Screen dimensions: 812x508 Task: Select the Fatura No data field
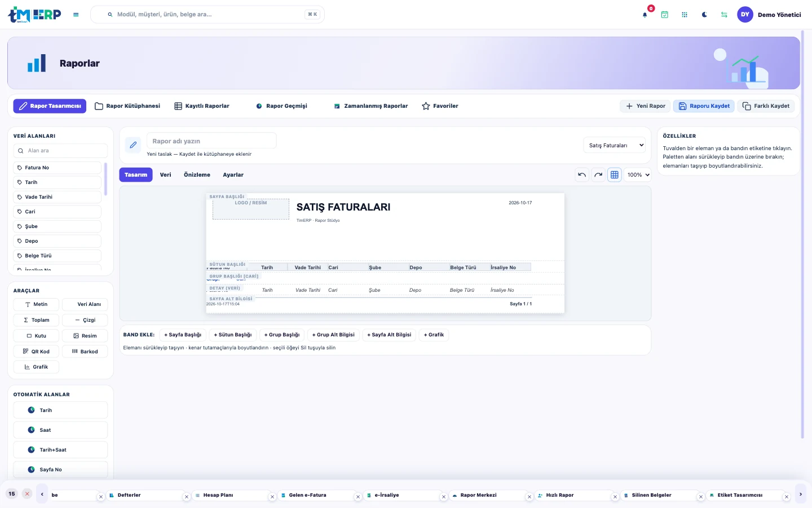[58, 168]
